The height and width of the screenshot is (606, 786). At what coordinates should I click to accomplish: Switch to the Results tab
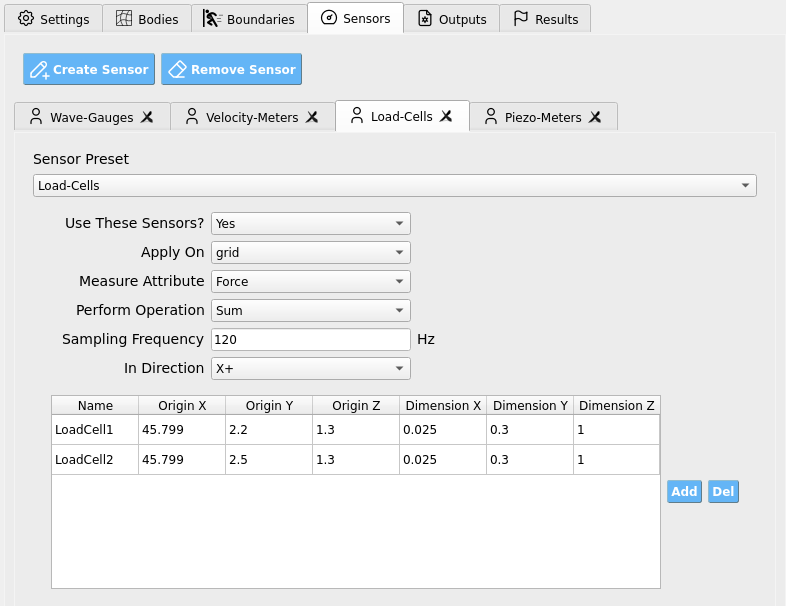545,19
